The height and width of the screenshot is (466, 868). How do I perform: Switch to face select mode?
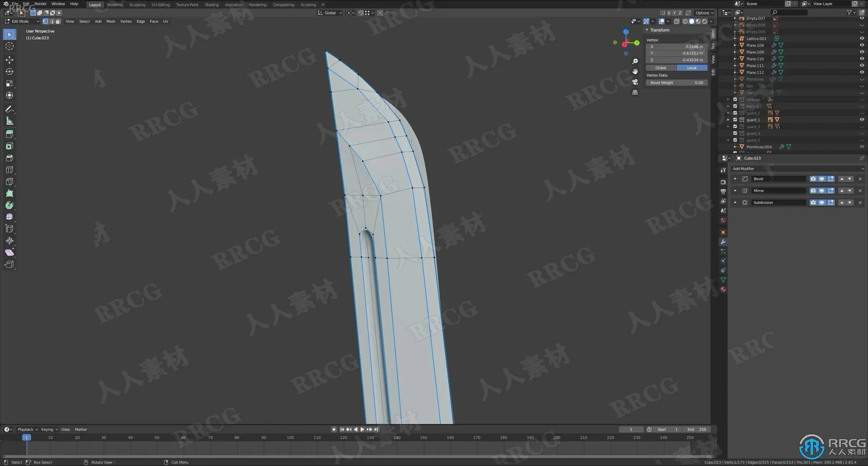pos(58,21)
